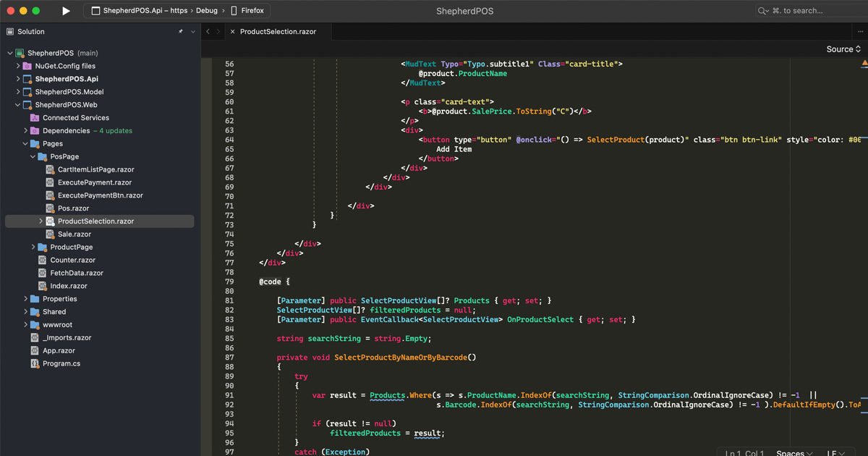Screen dimensions: 868x456
Task: Navigate forward with the right arrow
Action: pos(218,32)
